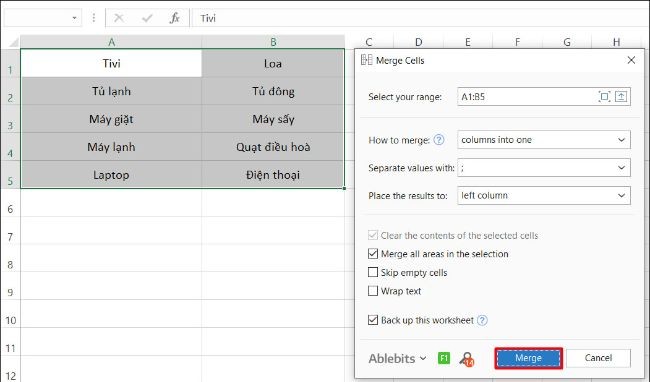This screenshot has width=650, height=382.
Task: Click the formula bar confirm checkmark icon
Action: [x=147, y=18]
